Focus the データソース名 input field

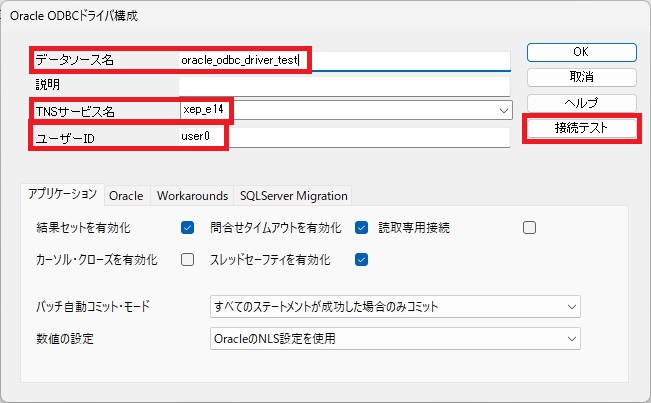pos(344,61)
